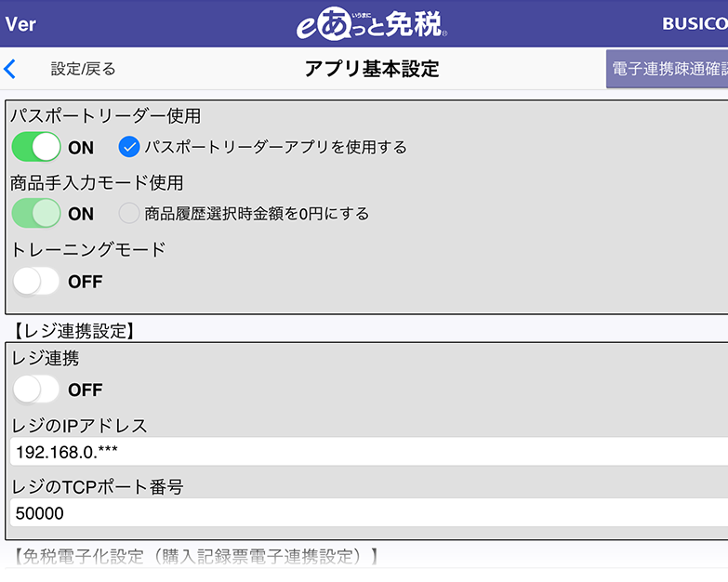Click the 免税電子化設定 section heading
This screenshot has height=582, width=728.
pos(197,556)
